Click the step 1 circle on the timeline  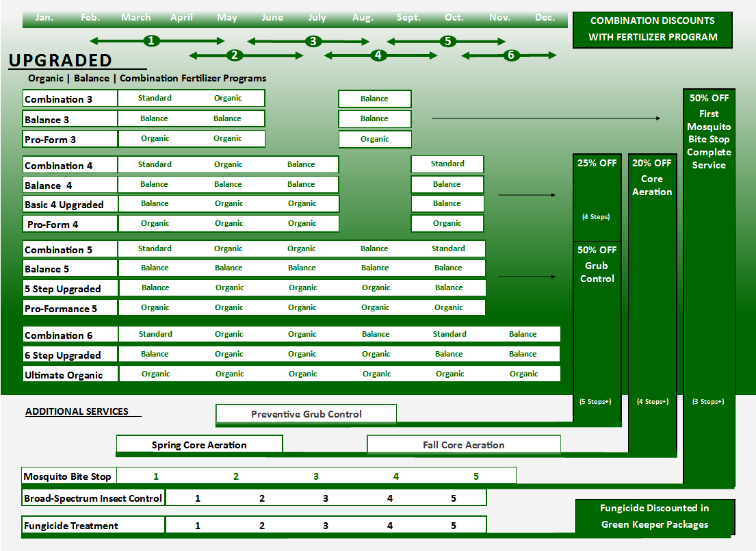[152, 41]
